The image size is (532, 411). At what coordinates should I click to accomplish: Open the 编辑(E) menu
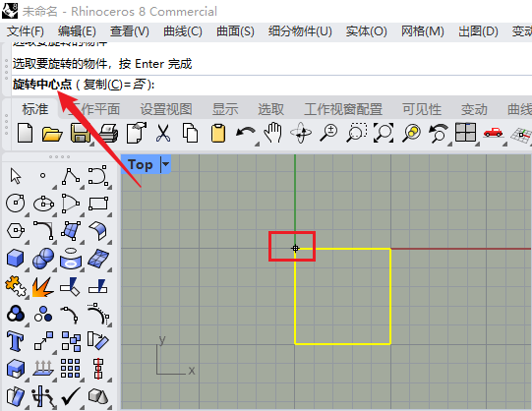77,31
